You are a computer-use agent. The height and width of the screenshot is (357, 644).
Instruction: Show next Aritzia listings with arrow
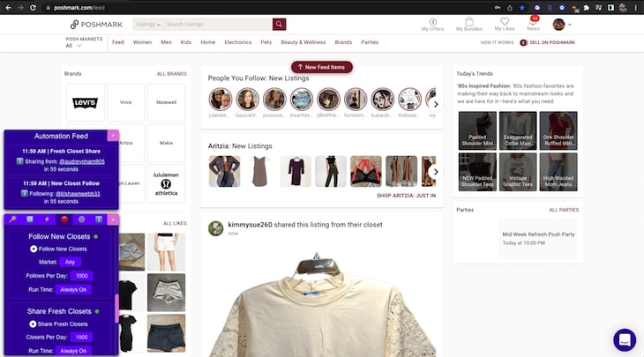pyautogui.click(x=436, y=172)
